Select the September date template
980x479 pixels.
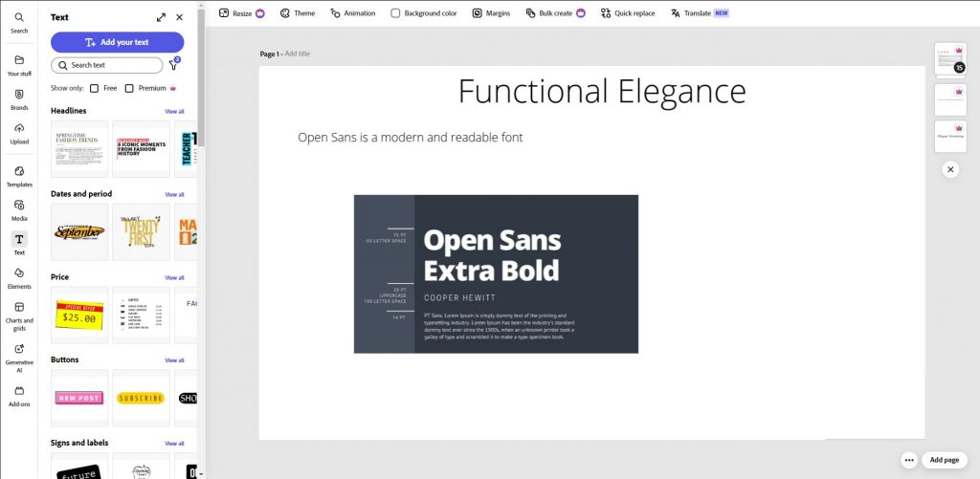pyautogui.click(x=79, y=231)
